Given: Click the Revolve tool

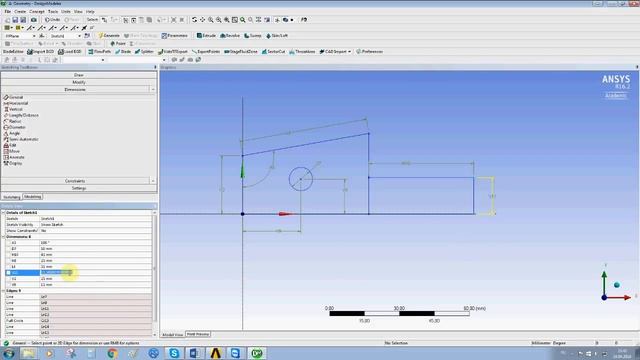Looking at the screenshot, I should (x=230, y=36).
